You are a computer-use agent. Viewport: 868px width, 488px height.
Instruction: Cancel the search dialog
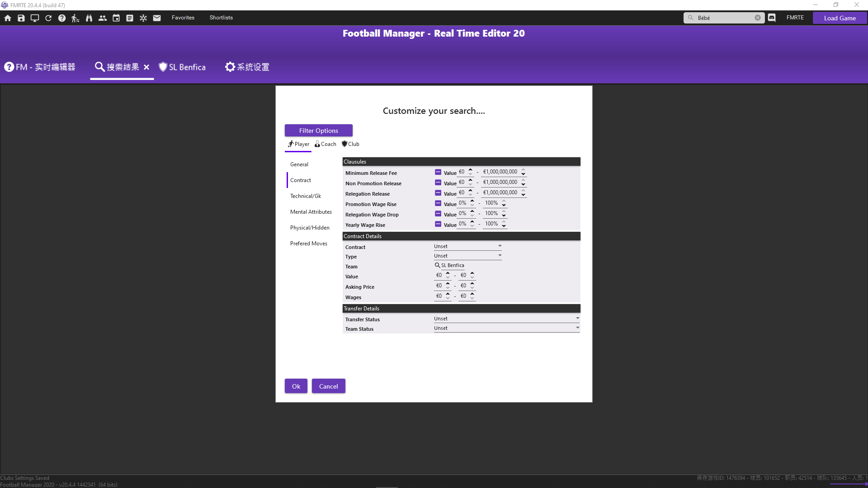tap(329, 386)
